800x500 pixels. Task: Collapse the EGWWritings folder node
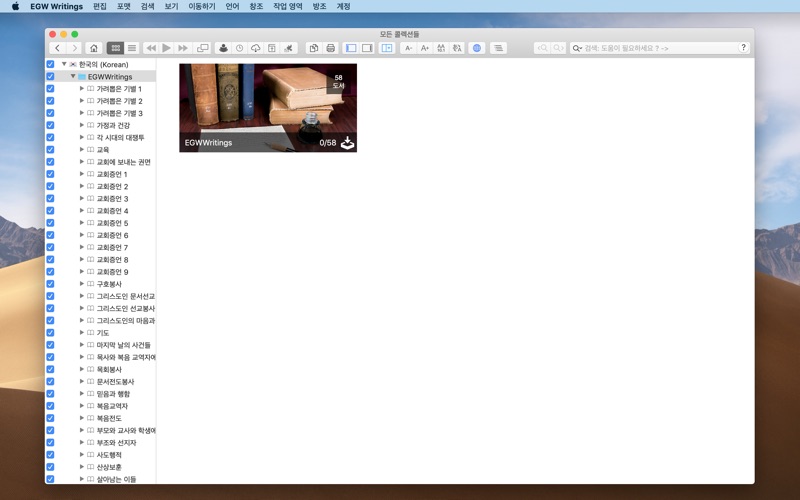tap(73, 77)
